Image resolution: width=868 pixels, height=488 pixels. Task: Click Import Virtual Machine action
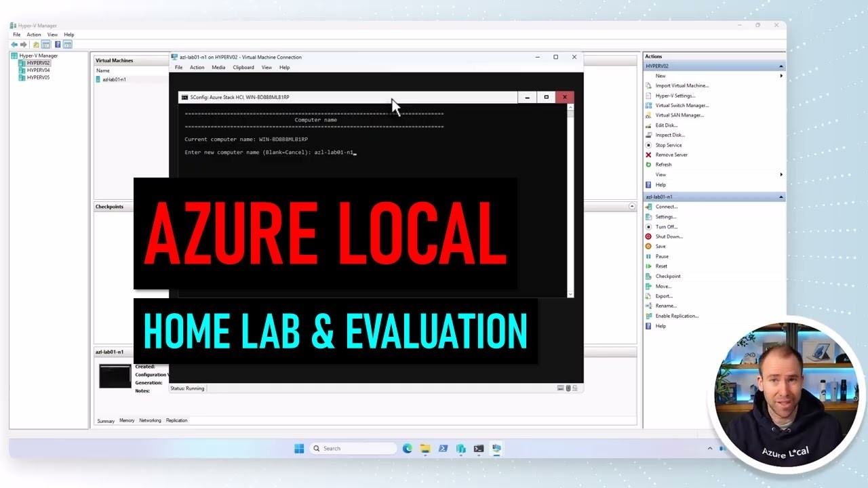coord(682,86)
